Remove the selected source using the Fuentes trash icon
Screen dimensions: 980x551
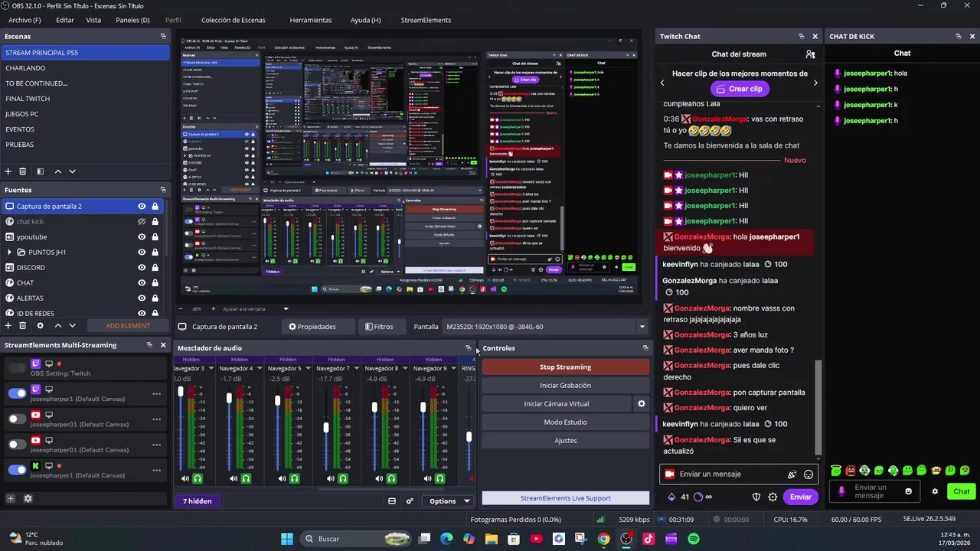click(x=23, y=325)
